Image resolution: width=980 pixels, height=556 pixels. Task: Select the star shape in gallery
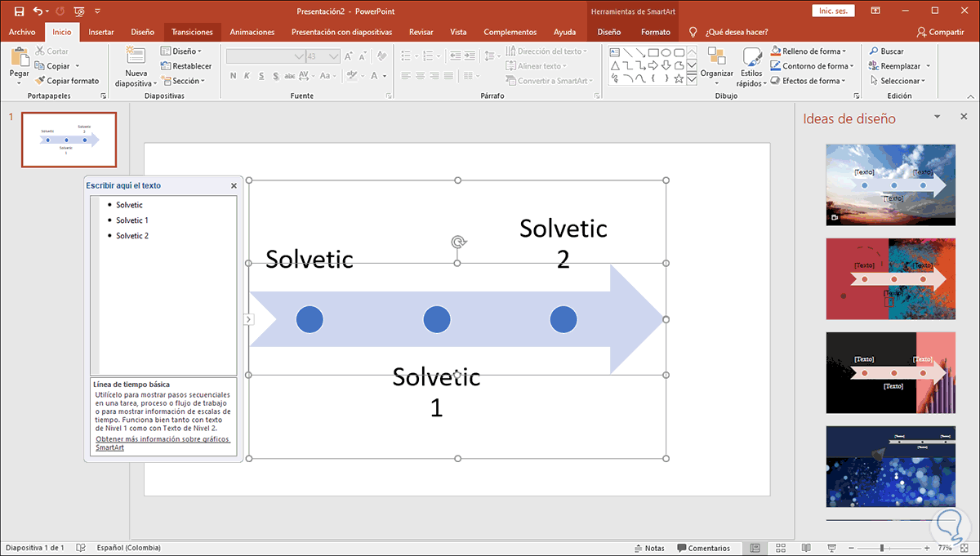pos(679,78)
